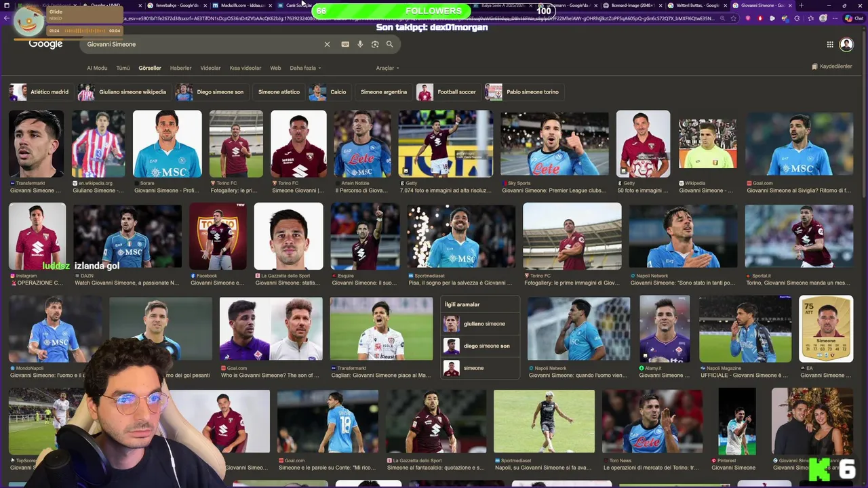Open Toro News mercato del Torino image
This screenshot has width=868, height=488.
(652, 420)
